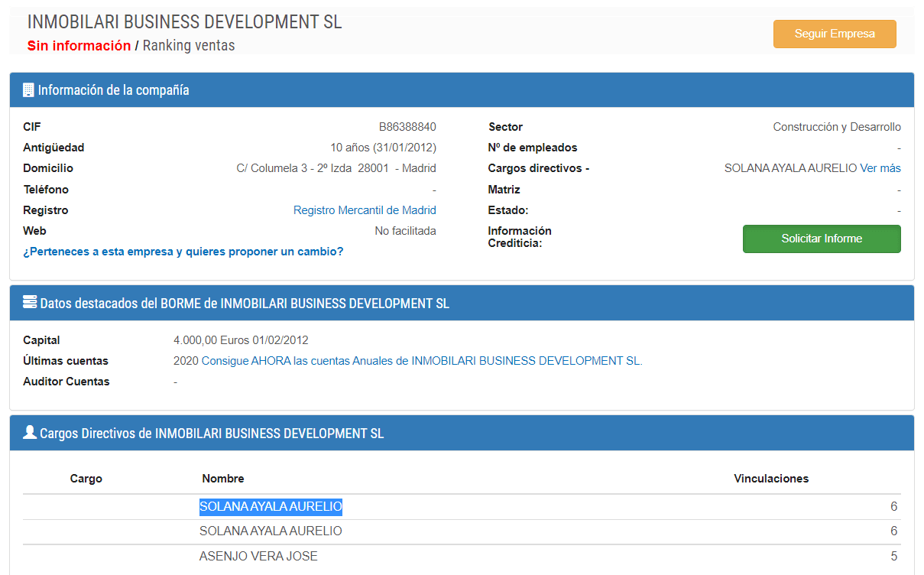This screenshot has height=575, width=924.
Task: Click the Cargo column header
Action: pyautogui.click(x=86, y=479)
